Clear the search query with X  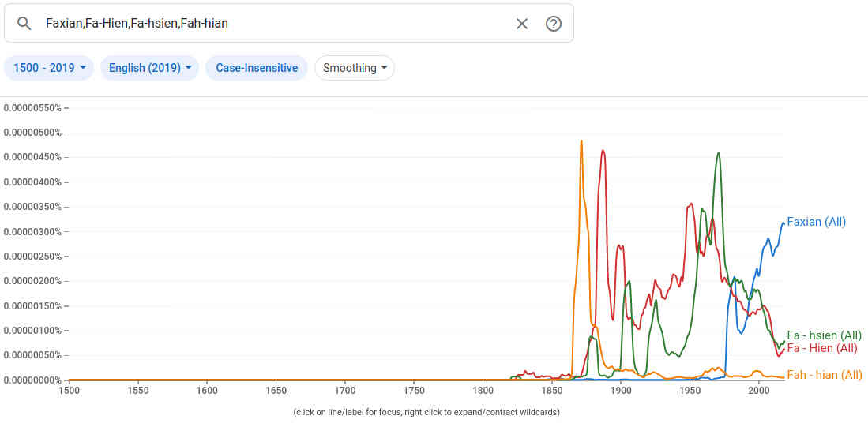(522, 24)
